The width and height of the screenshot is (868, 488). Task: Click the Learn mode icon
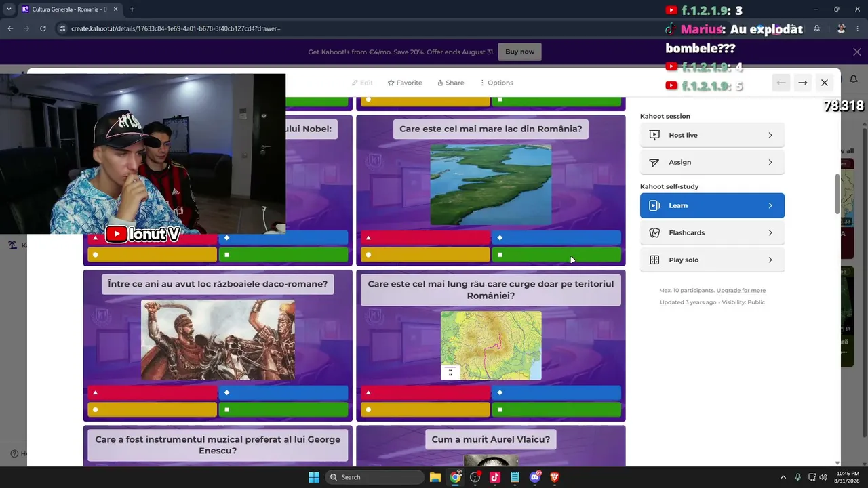(x=654, y=205)
